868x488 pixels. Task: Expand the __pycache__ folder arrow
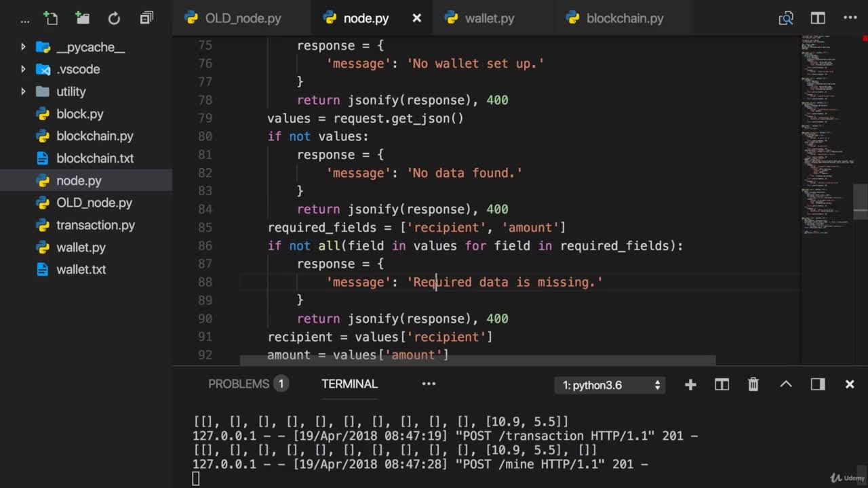tap(23, 47)
